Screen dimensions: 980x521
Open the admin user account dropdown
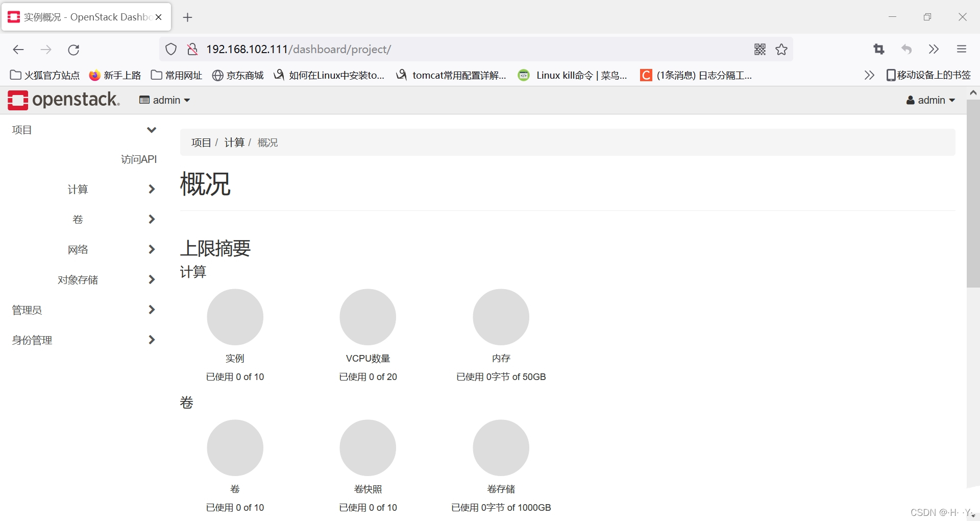tap(930, 100)
